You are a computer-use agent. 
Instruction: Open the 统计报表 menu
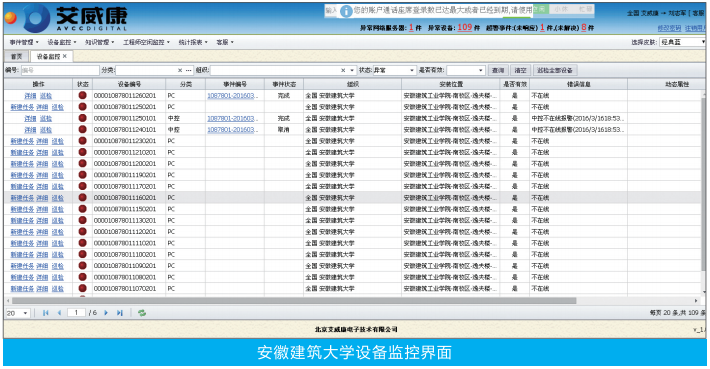tap(193, 42)
